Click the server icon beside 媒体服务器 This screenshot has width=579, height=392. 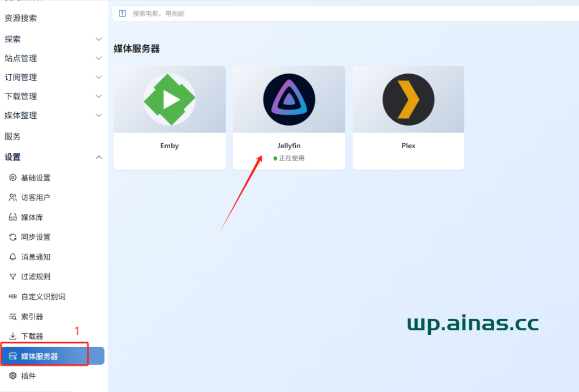(12, 356)
